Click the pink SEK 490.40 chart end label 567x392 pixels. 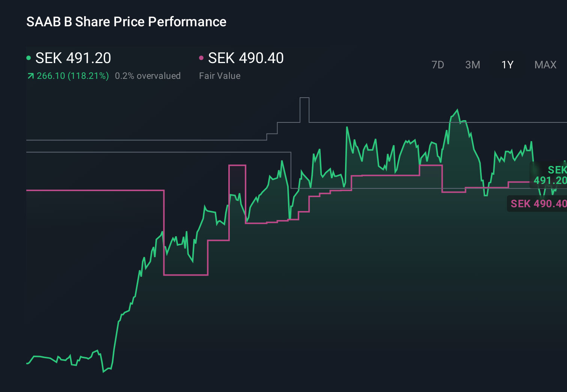click(x=538, y=204)
